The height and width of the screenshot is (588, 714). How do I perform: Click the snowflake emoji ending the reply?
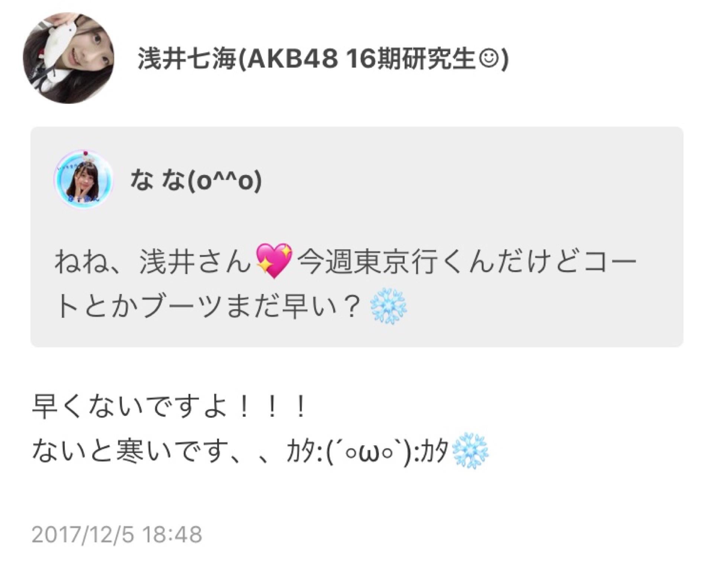click(470, 450)
